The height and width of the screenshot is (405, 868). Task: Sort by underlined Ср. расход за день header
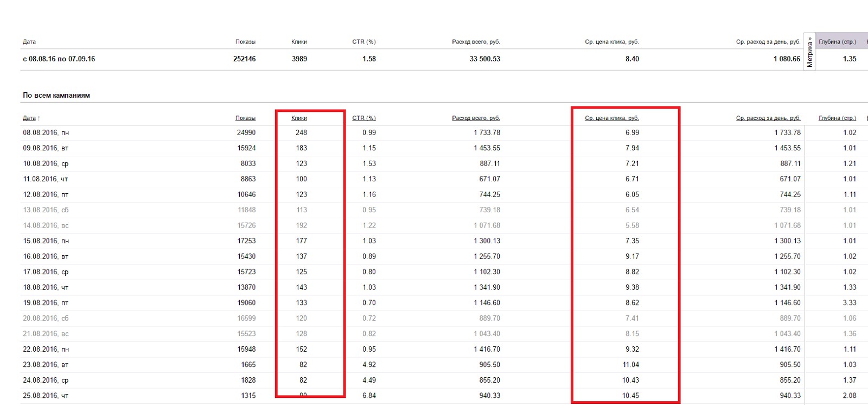[768, 118]
